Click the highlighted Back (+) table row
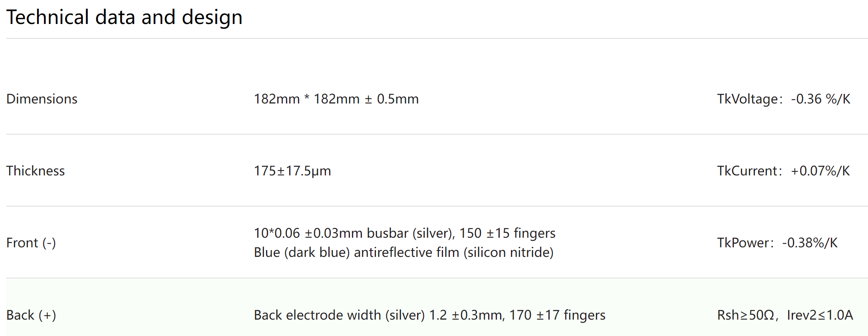This screenshot has width=868, height=336. 437,307
